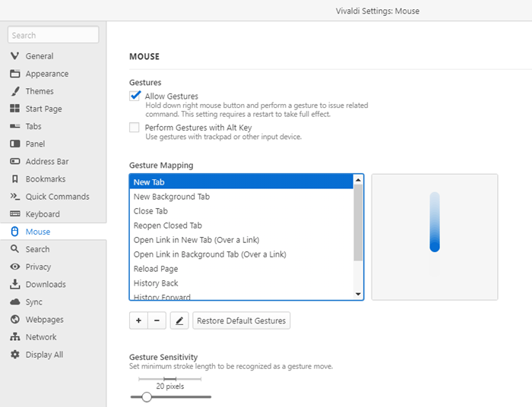Select Reopen Closed Tab gesture
Image resolution: width=532 pixels, height=407 pixels.
point(241,226)
